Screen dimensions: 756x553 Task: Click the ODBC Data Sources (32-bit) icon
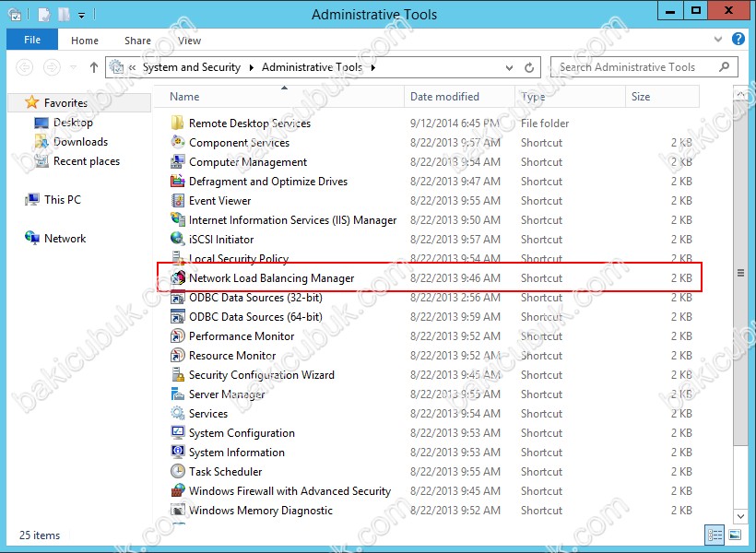point(177,297)
